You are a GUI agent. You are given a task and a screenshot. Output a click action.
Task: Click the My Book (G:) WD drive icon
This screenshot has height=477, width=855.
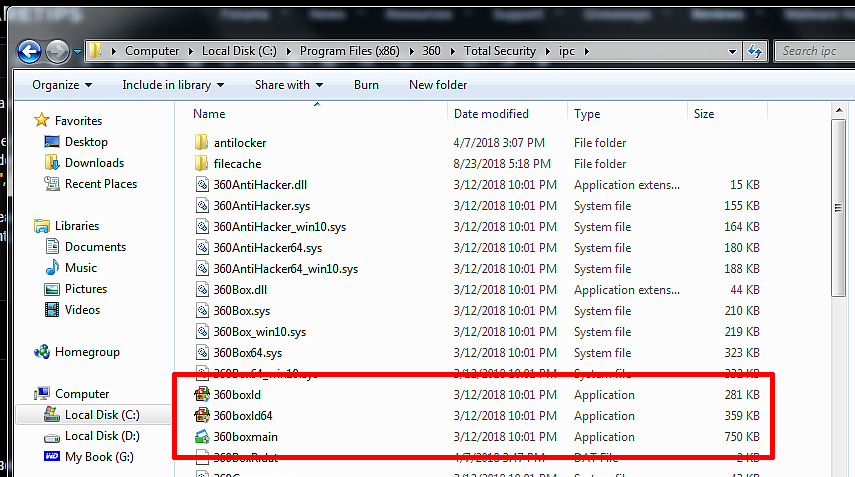52,456
